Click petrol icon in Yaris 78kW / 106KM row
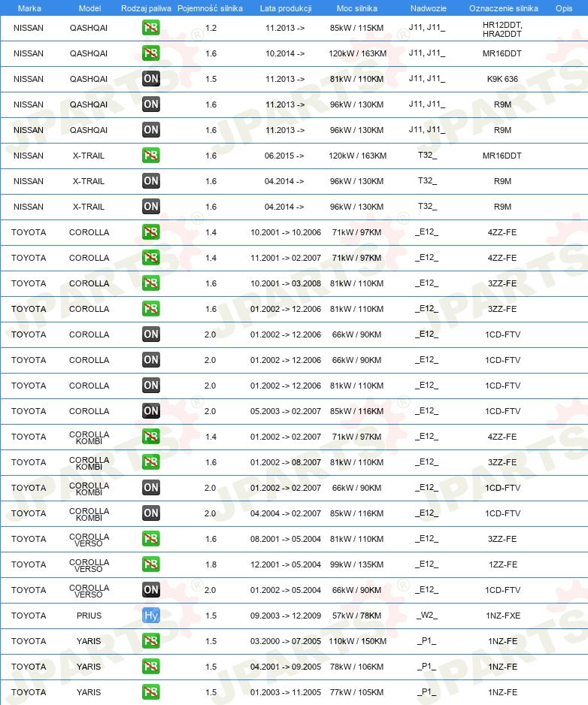This screenshot has height=705, width=588. point(150,667)
